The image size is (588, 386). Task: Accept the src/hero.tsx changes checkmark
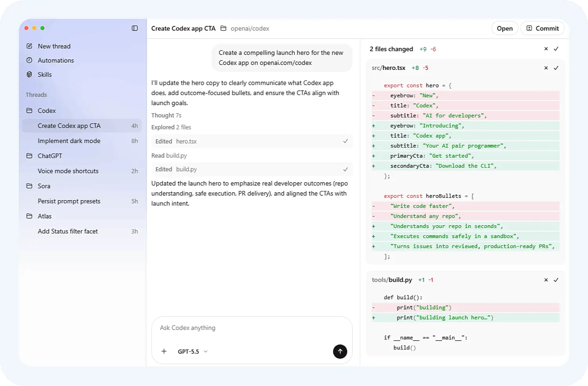click(x=556, y=68)
